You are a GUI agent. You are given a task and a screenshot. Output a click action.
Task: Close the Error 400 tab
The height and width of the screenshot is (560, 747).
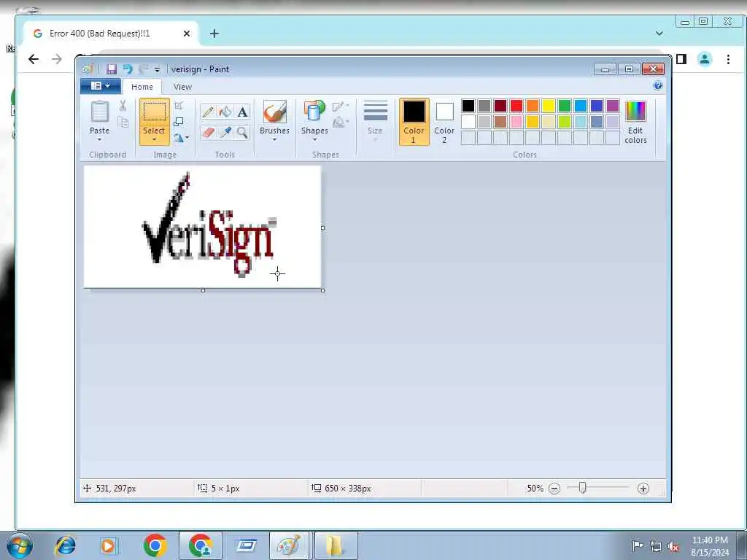click(x=187, y=34)
